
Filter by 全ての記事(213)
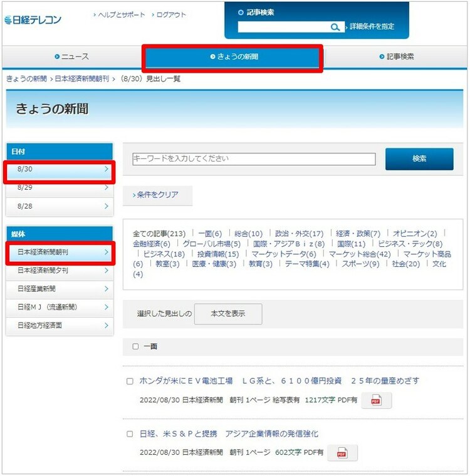click(159, 234)
